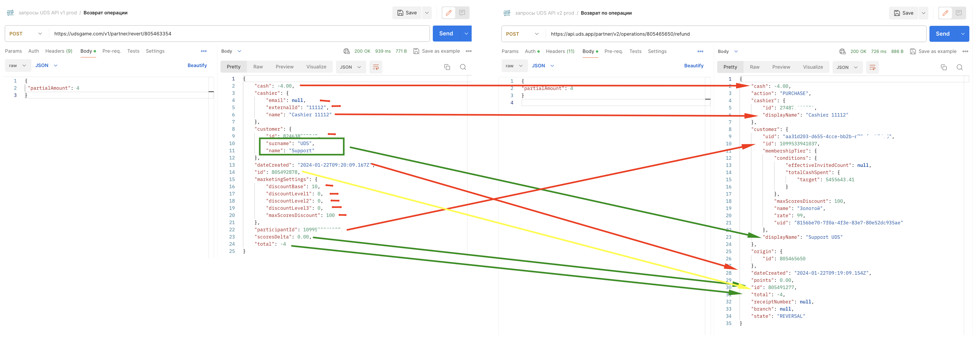980x338 pixels.
Task: Click Beautify in right request body
Action: pos(694,66)
